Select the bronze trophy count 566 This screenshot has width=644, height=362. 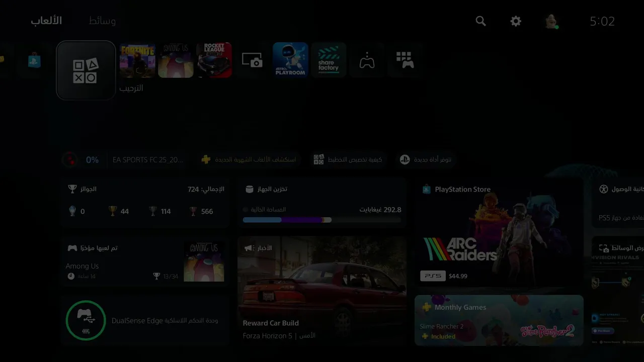click(x=201, y=211)
